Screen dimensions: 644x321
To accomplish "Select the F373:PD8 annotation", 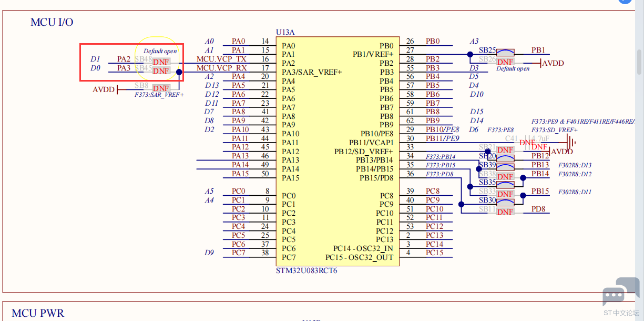I will click(x=439, y=174).
